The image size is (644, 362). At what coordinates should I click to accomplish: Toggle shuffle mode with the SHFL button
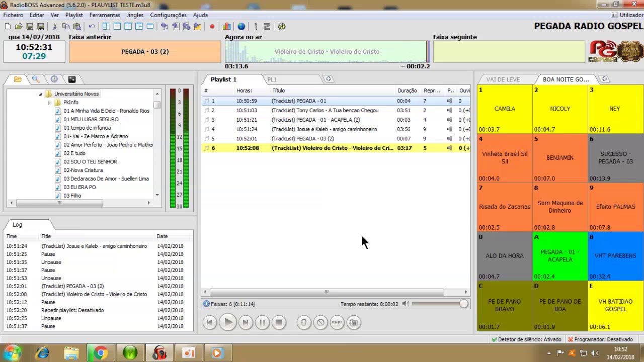pos(337,323)
